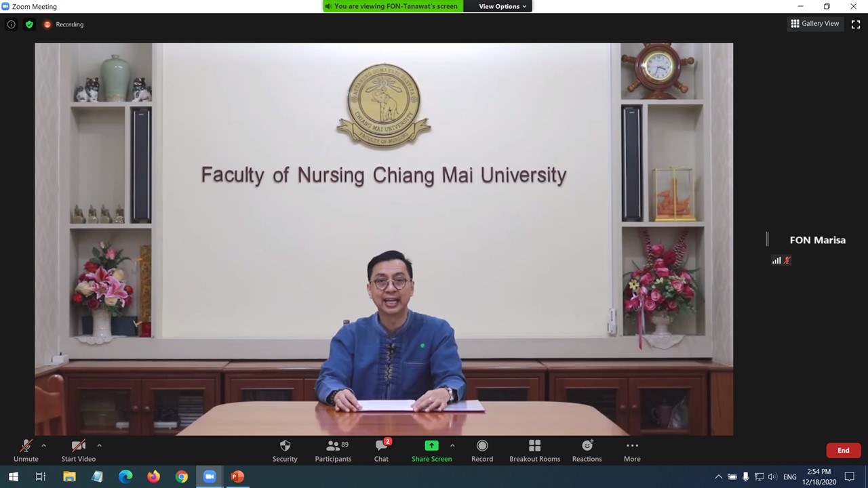
Task: Open the notepad app on taskbar
Action: (97, 476)
